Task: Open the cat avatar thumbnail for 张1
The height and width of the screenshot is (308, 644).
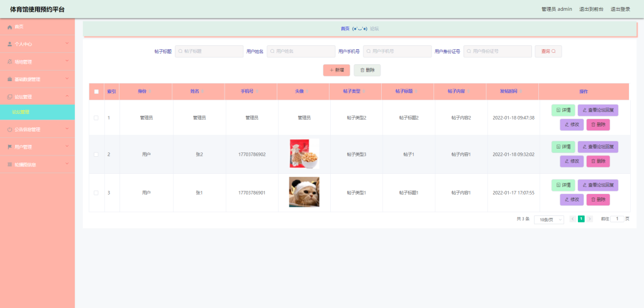Action: (304, 192)
